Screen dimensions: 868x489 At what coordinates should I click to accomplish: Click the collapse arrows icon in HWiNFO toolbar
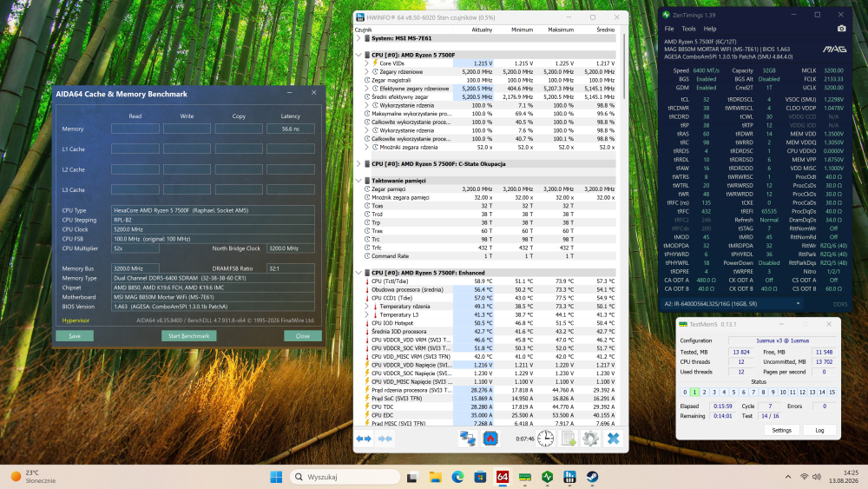click(x=385, y=439)
